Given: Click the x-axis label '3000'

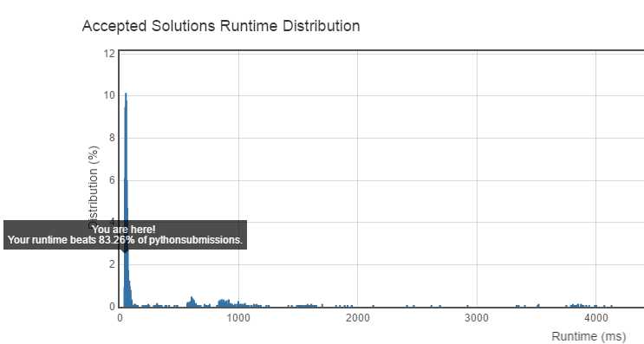Looking at the screenshot, I should (x=477, y=318).
